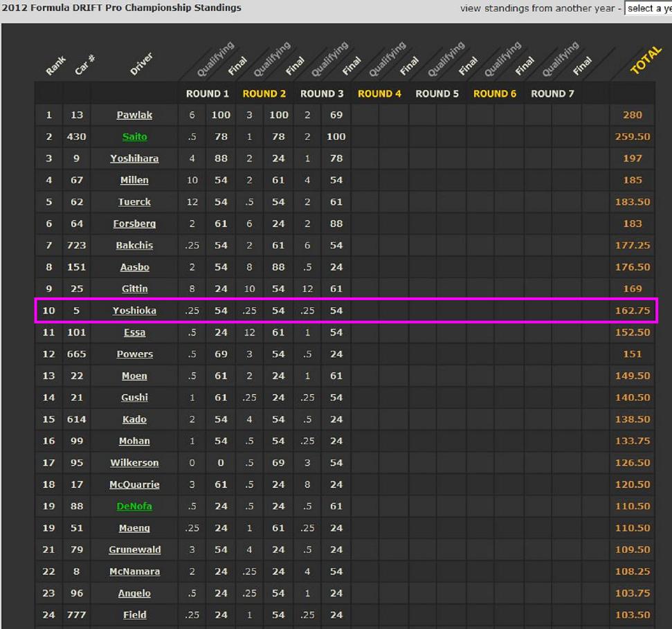This screenshot has width=672, height=629.
Task: Click the page title '2012 Formula DRIFT Pro Championship Standings'
Action: click(122, 8)
